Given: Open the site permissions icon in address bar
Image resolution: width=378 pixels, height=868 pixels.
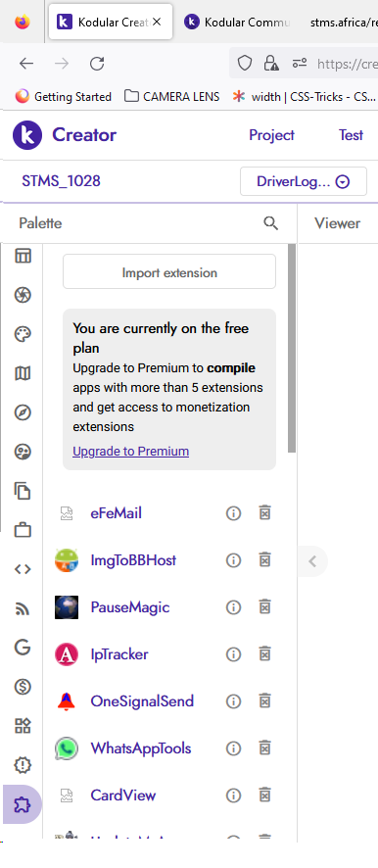Looking at the screenshot, I should (x=300, y=63).
